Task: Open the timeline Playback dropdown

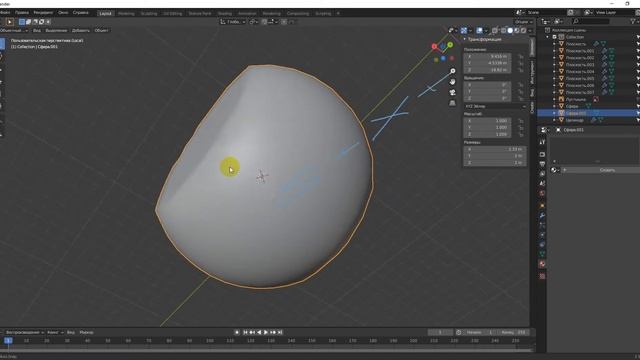Action: pyautogui.click(x=24, y=332)
